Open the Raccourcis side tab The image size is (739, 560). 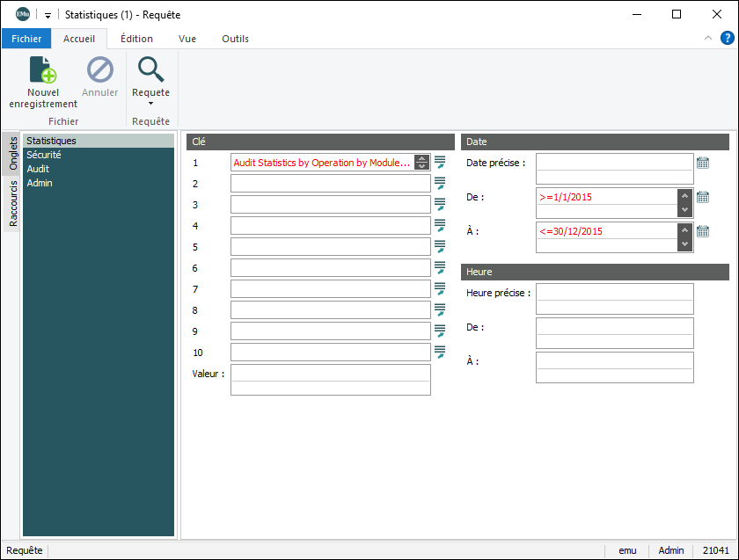click(13, 204)
